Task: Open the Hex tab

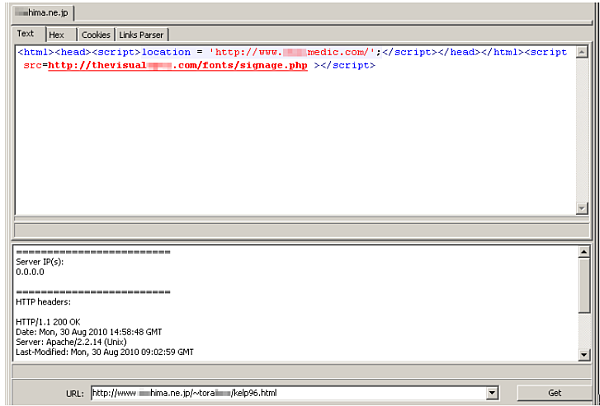Action: pyautogui.click(x=61, y=35)
